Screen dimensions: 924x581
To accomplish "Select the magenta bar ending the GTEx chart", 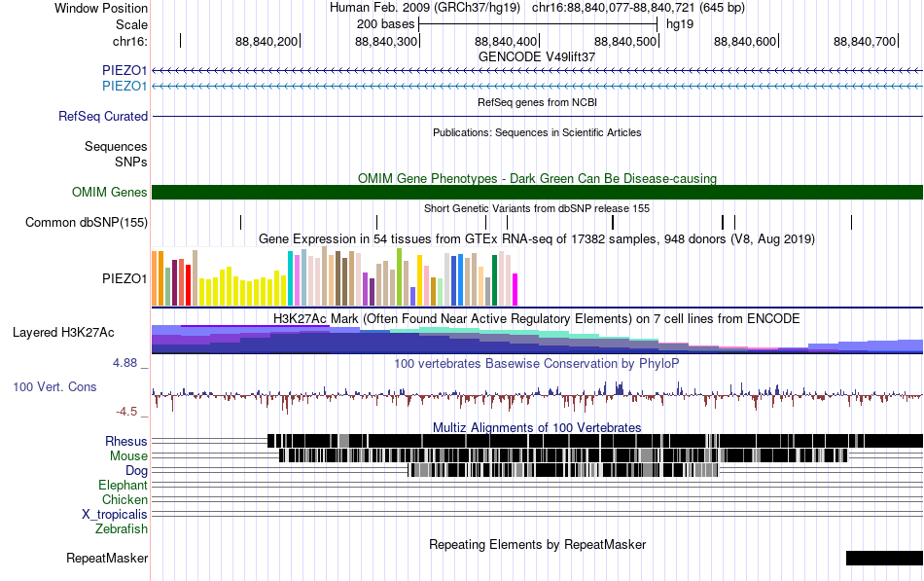I will coord(515,289).
